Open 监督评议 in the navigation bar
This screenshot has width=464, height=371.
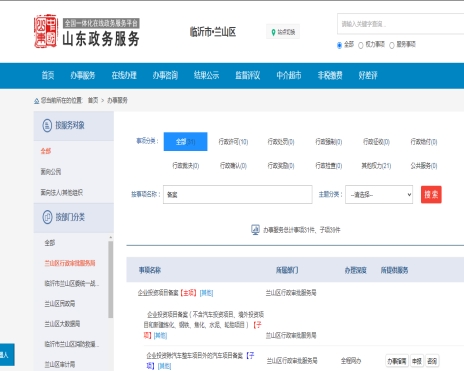[248, 75]
